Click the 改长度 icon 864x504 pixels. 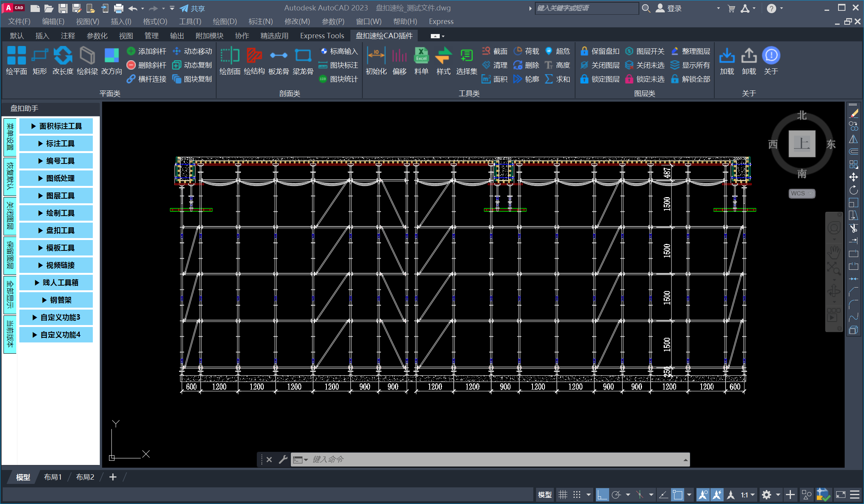pos(63,56)
